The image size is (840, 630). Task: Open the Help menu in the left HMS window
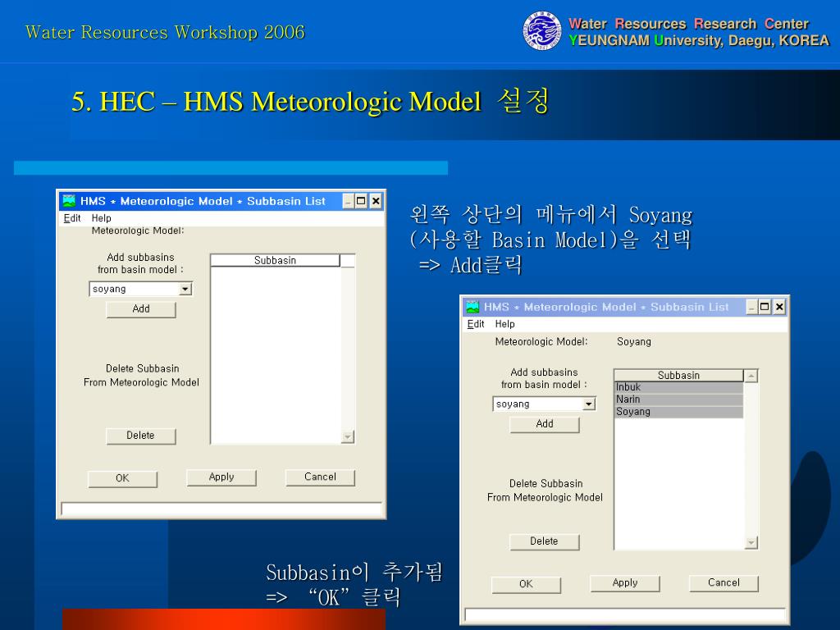click(x=101, y=218)
